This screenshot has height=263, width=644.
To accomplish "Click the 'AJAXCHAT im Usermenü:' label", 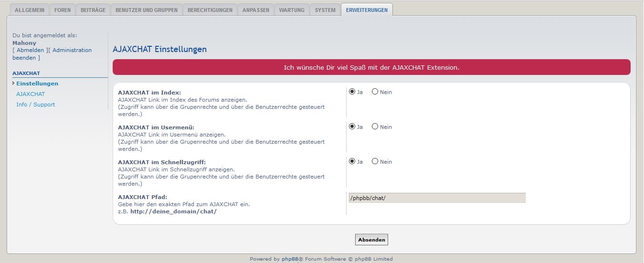I will (x=156, y=127).
